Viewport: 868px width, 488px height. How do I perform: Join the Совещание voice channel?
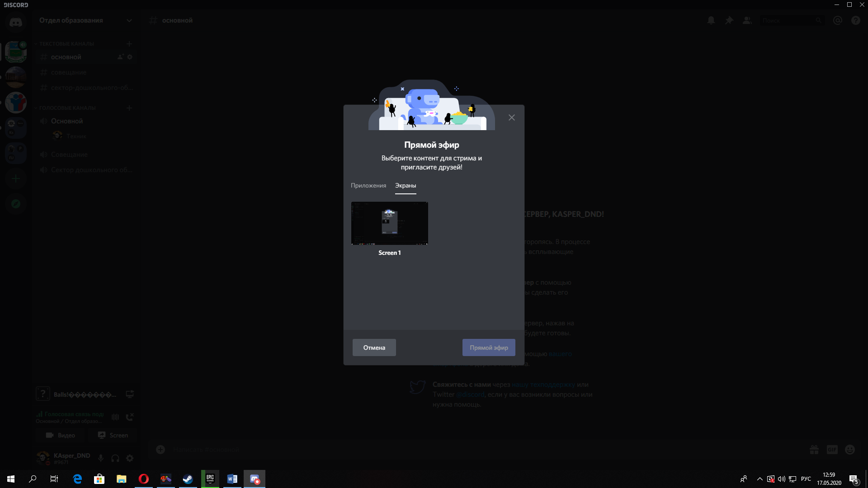[x=86, y=155]
